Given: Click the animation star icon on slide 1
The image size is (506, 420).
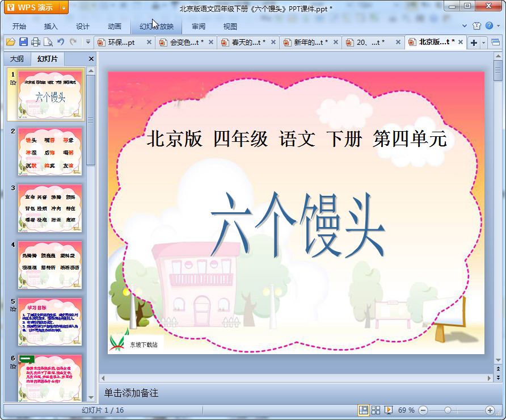Looking at the screenshot, I should (13, 83).
